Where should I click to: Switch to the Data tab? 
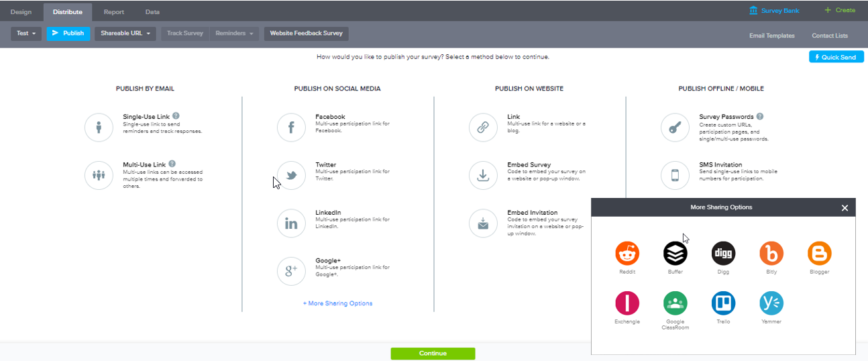[152, 11]
